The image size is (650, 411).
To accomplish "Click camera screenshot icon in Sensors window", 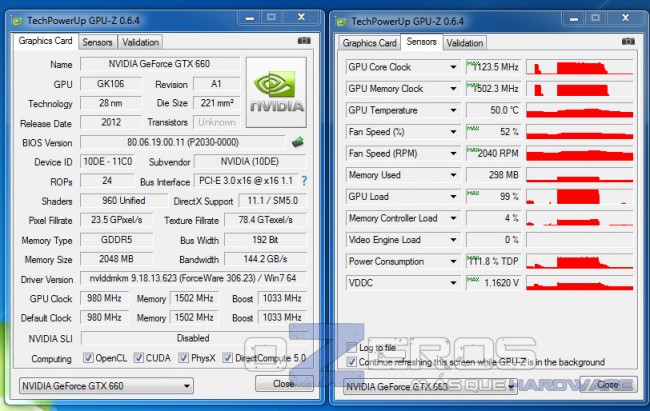I will point(628,41).
